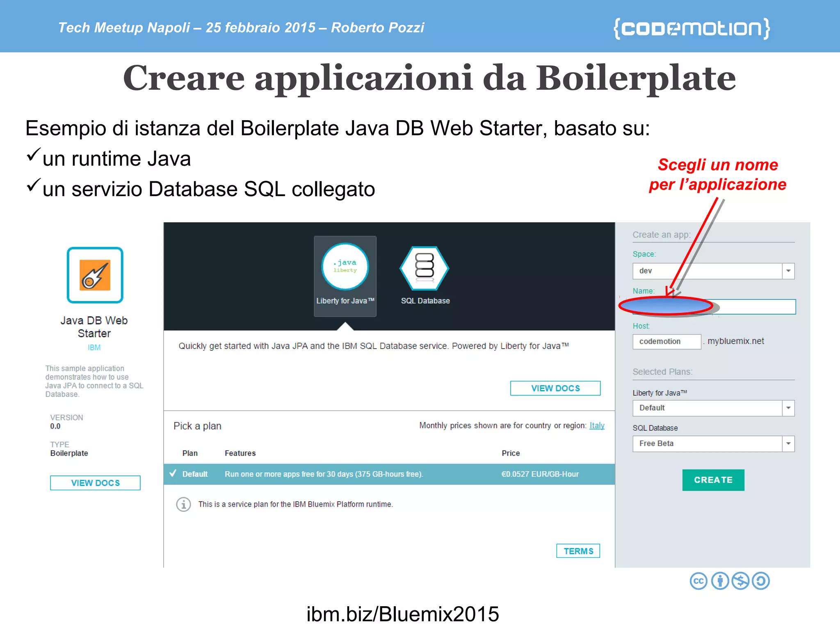
Task: Click the '€0.0527 EUR/GB-Hour' price cell
Action: point(540,474)
